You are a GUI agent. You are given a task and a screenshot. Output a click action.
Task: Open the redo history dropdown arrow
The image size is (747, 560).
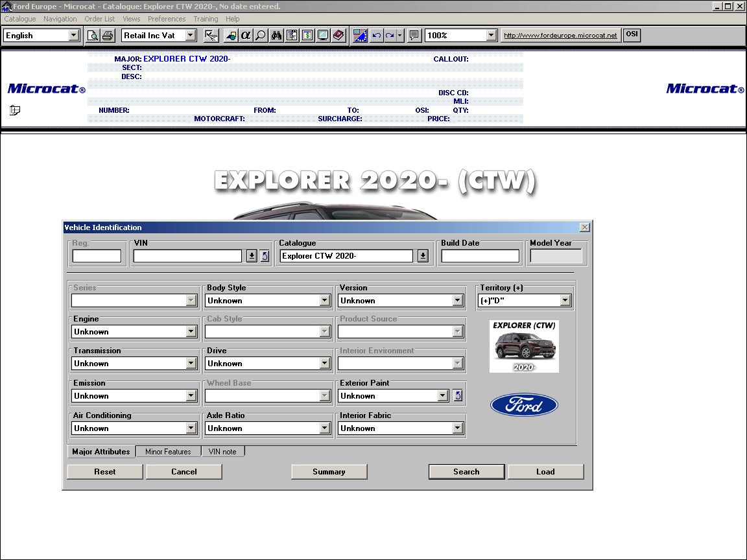click(400, 36)
